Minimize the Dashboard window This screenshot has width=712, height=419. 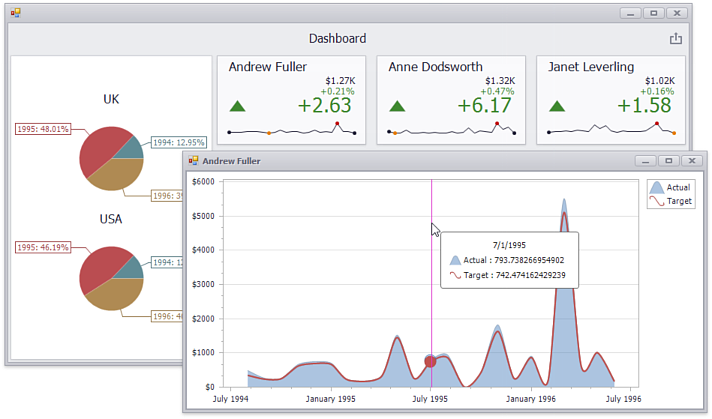[x=630, y=13]
